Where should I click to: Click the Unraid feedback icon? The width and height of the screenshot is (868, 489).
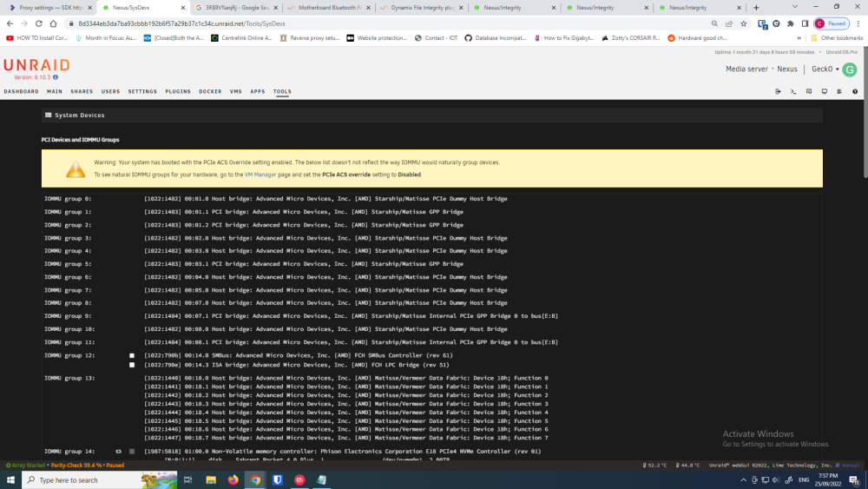coord(809,91)
